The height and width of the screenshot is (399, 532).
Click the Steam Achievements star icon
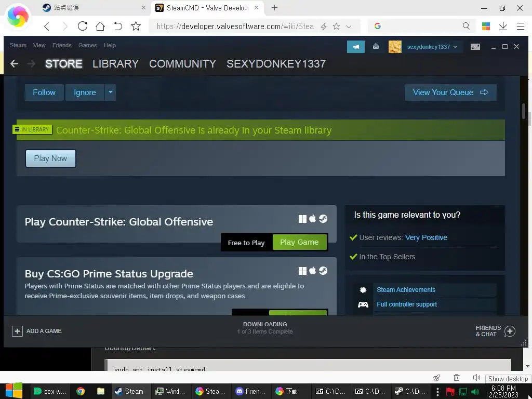[363, 290]
